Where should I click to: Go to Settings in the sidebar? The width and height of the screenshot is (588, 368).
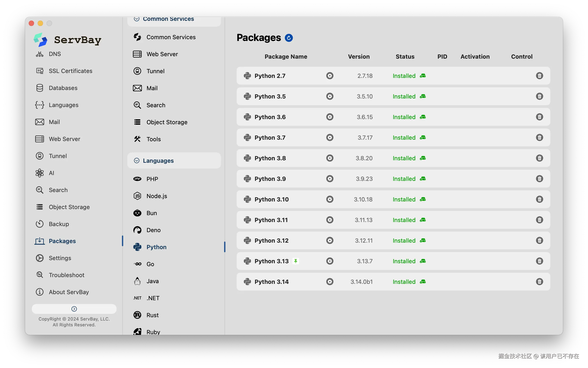pos(60,258)
